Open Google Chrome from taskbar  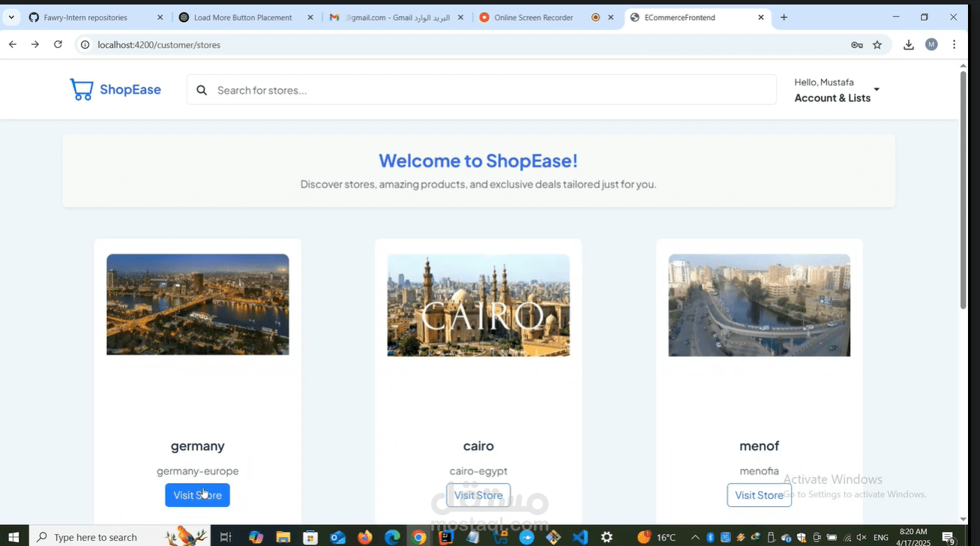pyautogui.click(x=419, y=537)
